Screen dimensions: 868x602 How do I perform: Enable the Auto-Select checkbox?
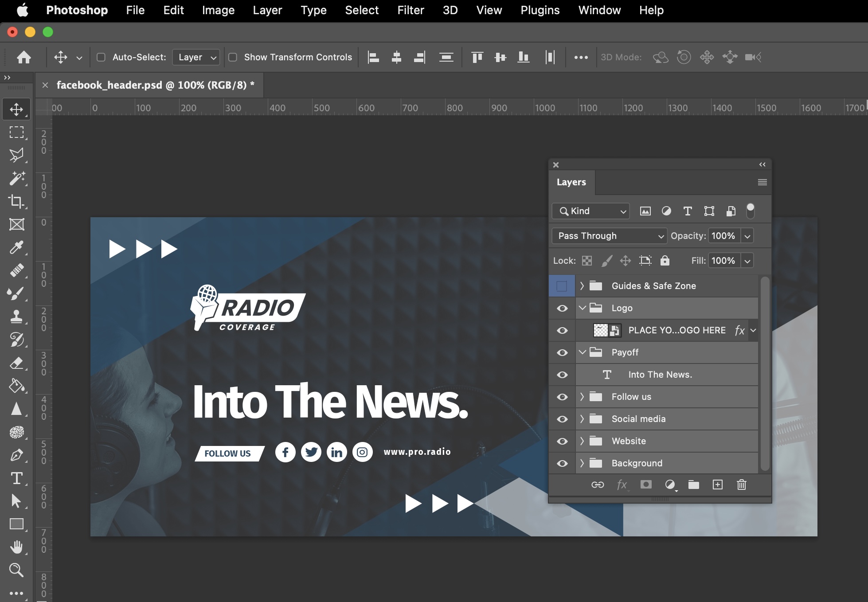point(101,57)
